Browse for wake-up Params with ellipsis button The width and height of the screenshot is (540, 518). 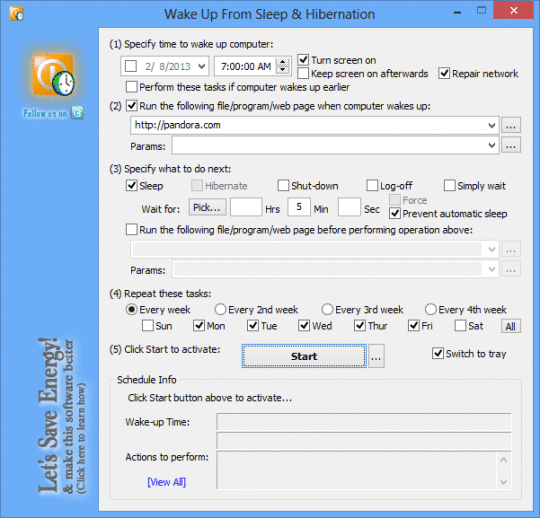pyautogui.click(x=511, y=146)
